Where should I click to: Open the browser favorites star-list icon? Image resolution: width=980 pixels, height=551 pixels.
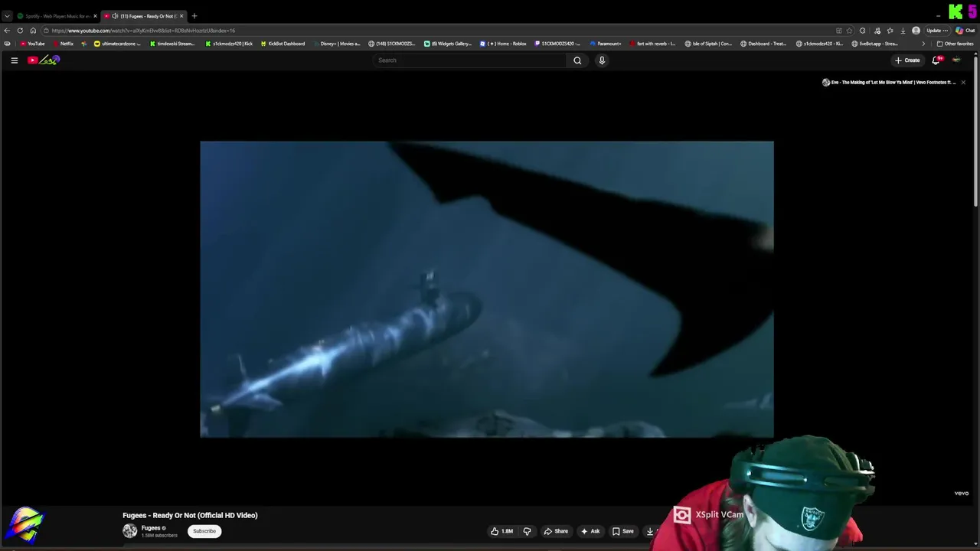click(x=890, y=31)
